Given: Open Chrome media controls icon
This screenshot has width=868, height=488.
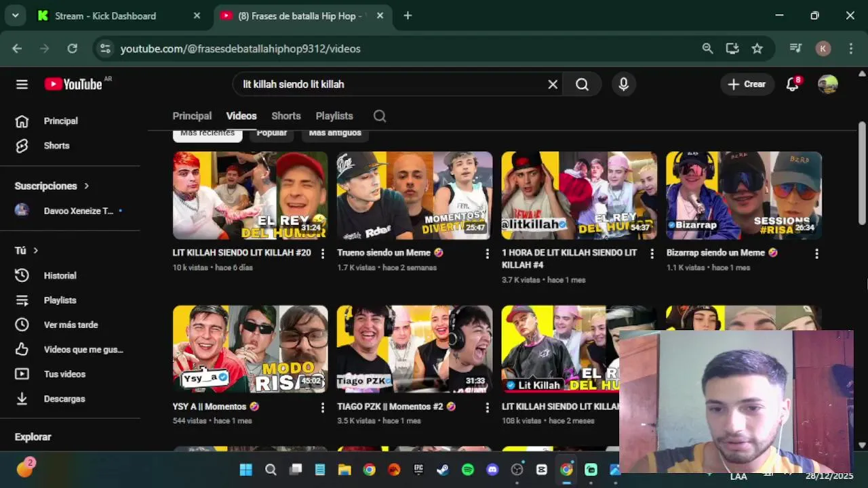Looking at the screenshot, I should [796, 49].
